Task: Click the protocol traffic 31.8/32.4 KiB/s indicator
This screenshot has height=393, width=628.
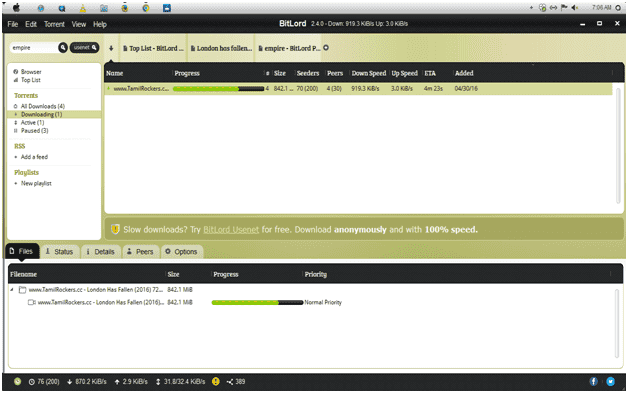Action: (180, 382)
